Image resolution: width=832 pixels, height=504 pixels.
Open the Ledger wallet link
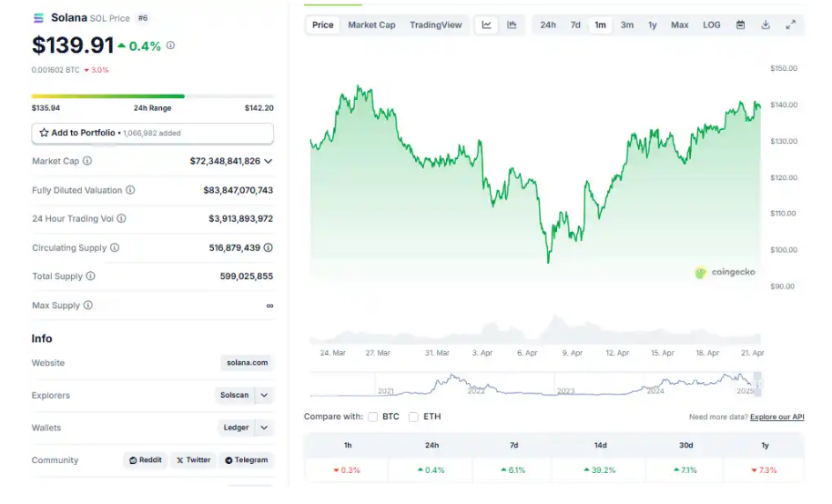point(236,428)
